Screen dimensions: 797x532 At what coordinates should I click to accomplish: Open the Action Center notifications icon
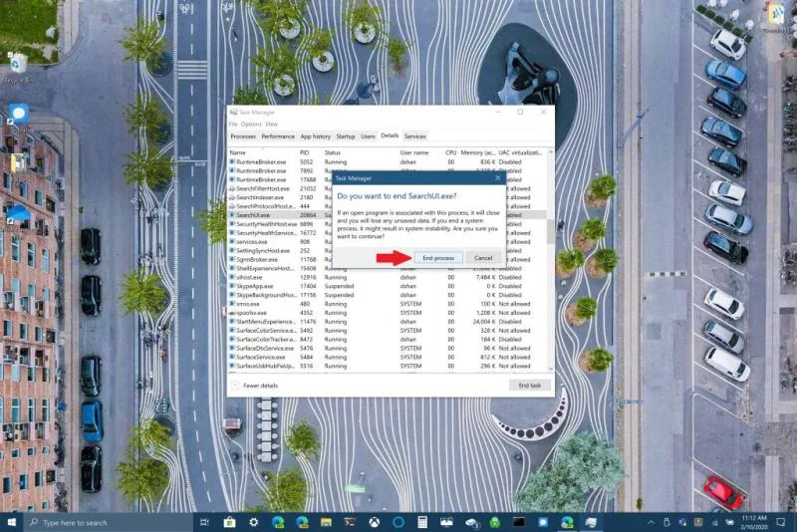[781, 522]
